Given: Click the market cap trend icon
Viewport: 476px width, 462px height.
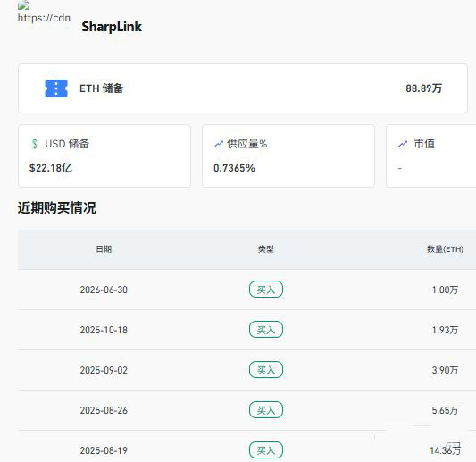Looking at the screenshot, I should [x=403, y=144].
